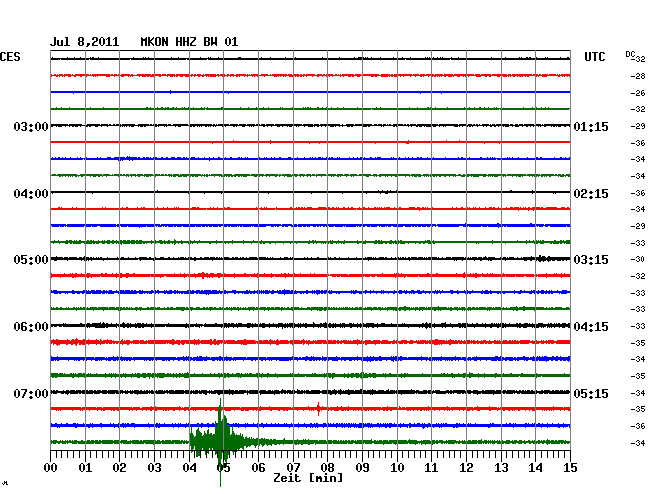Click DC value -33 on the 04:15 row

coord(638,326)
